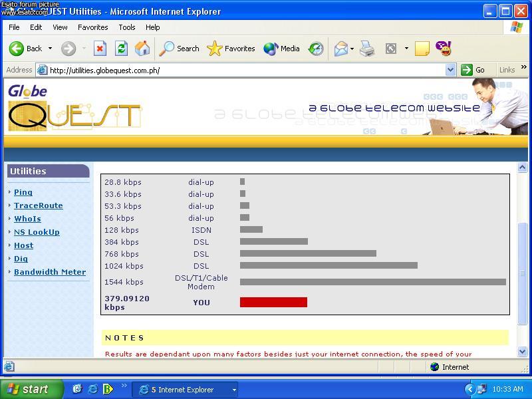Image resolution: width=532 pixels, height=399 pixels.
Task: Click the Globe Quest logo
Action: tap(74, 108)
